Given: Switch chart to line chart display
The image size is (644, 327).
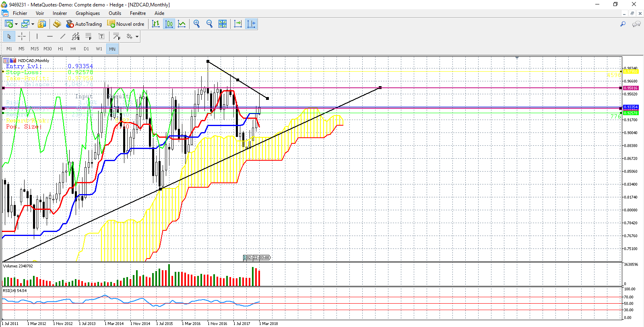Looking at the screenshot, I should (182, 24).
